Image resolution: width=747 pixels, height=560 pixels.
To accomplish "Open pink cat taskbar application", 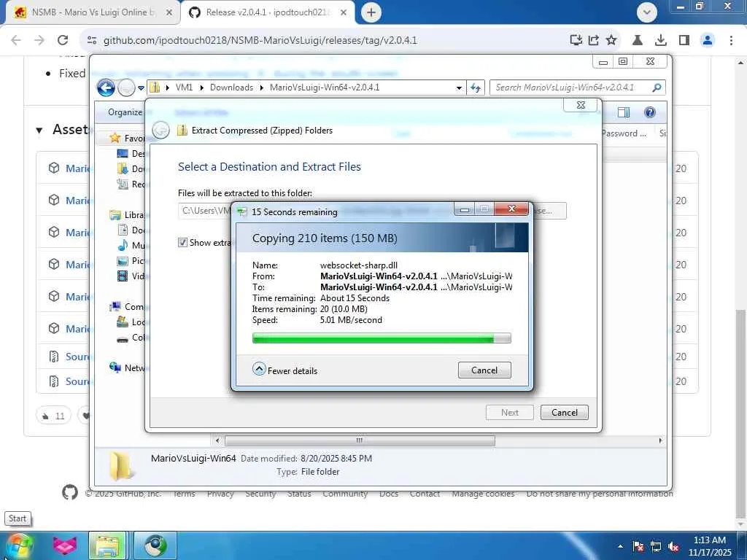I will (x=64, y=545).
